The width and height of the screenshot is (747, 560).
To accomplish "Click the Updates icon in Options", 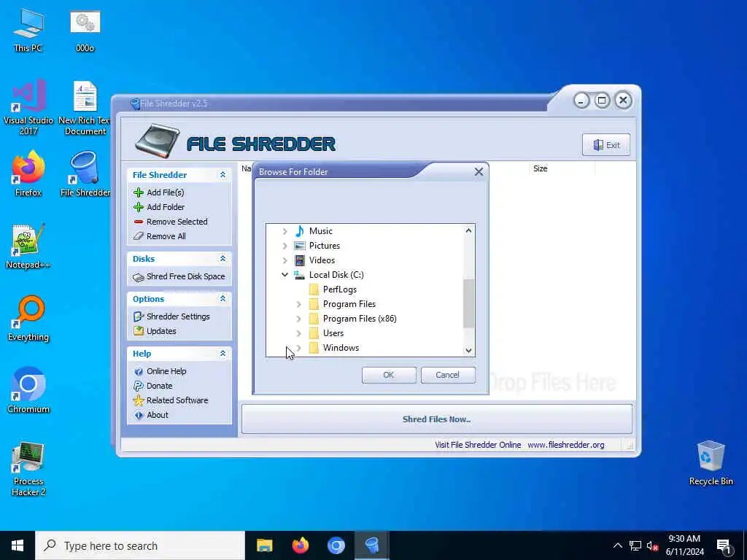I will pos(138,331).
